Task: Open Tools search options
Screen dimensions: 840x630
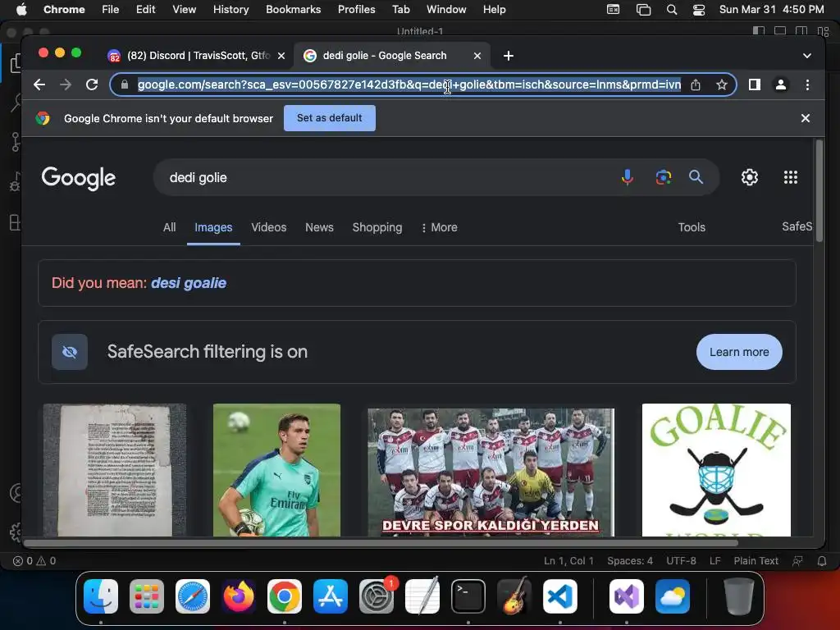Action: coord(692,227)
